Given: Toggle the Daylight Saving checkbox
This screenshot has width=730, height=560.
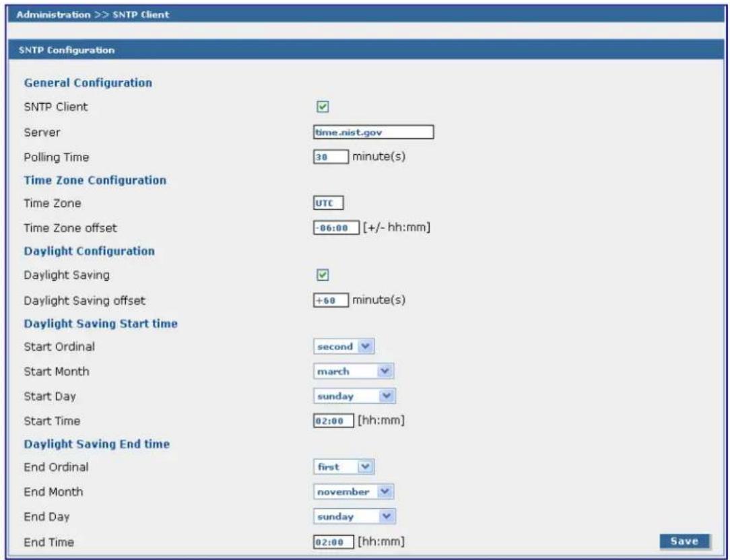Looking at the screenshot, I should (x=323, y=275).
